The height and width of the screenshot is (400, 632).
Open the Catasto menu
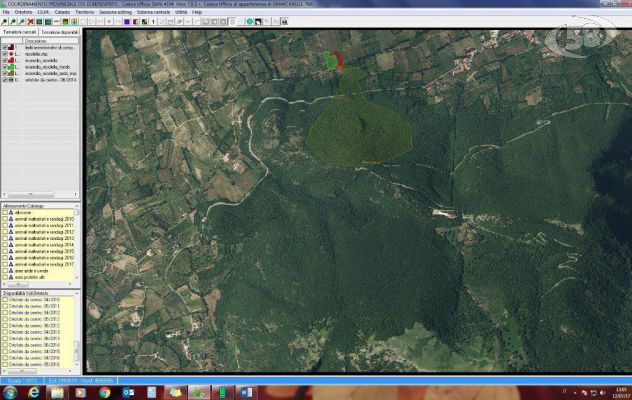point(62,12)
